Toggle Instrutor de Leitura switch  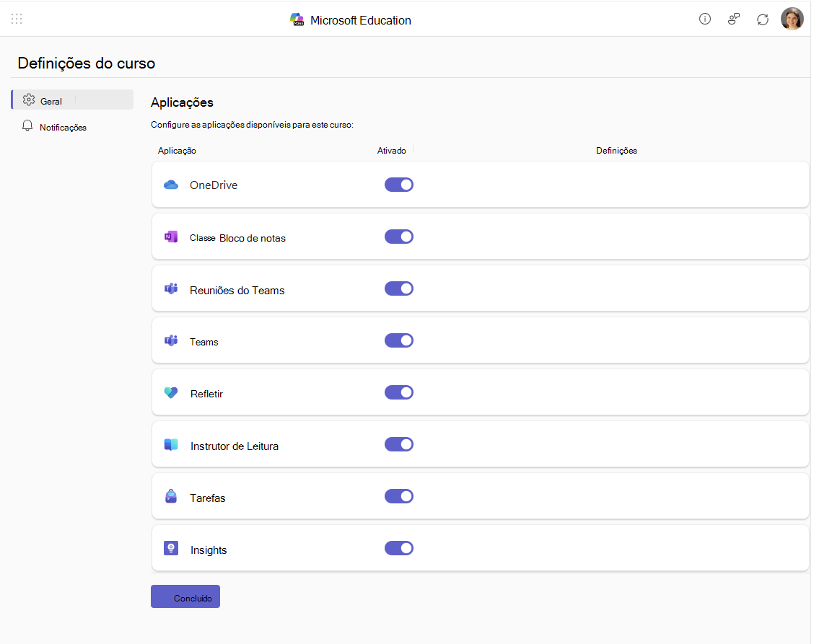coord(398,444)
